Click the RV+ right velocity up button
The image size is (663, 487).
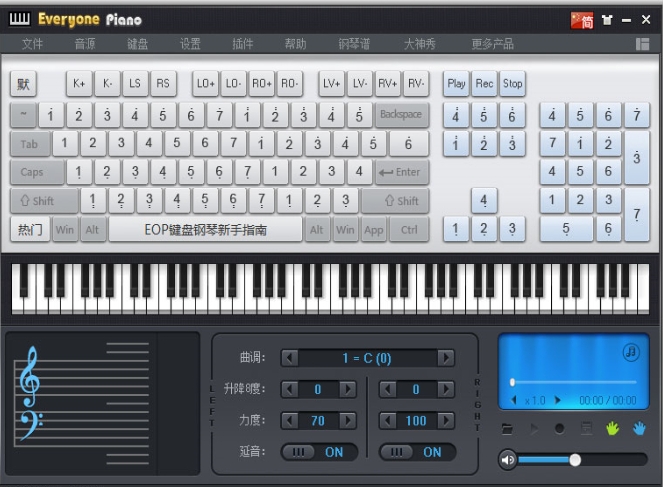click(388, 84)
